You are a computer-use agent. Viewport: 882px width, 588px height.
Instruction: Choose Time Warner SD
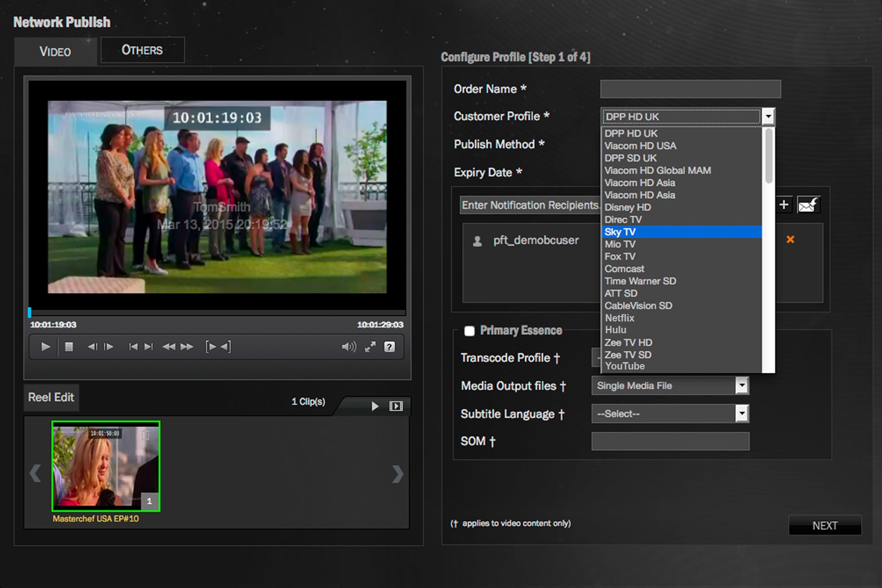pos(682,281)
